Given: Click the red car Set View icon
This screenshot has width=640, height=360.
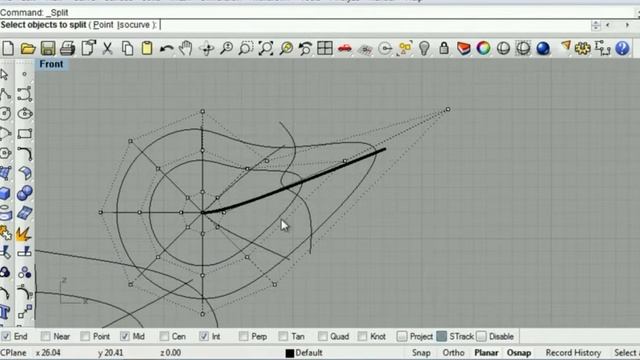Looking at the screenshot, I should click(345, 49).
